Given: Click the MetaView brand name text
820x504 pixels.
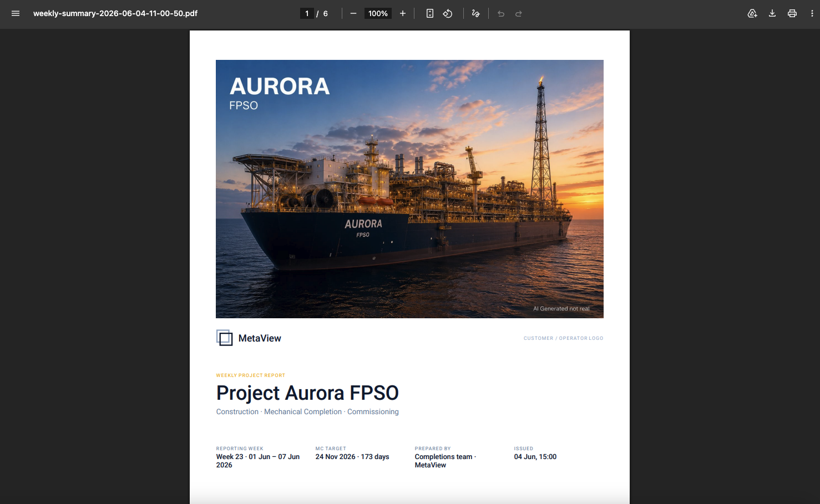Looking at the screenshot, I should coord(260,338).
